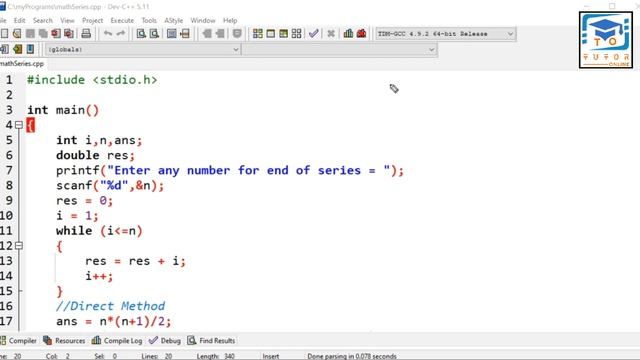640x360 pixels.
Task: Open the AStyle menu
Action: [x=173, y=20]
